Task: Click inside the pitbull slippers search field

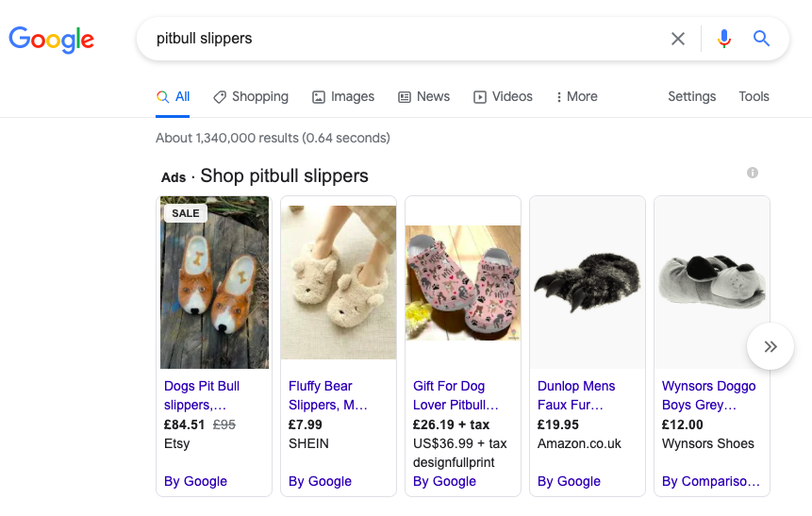Action: pyautogui.click(x=404, y=39)
